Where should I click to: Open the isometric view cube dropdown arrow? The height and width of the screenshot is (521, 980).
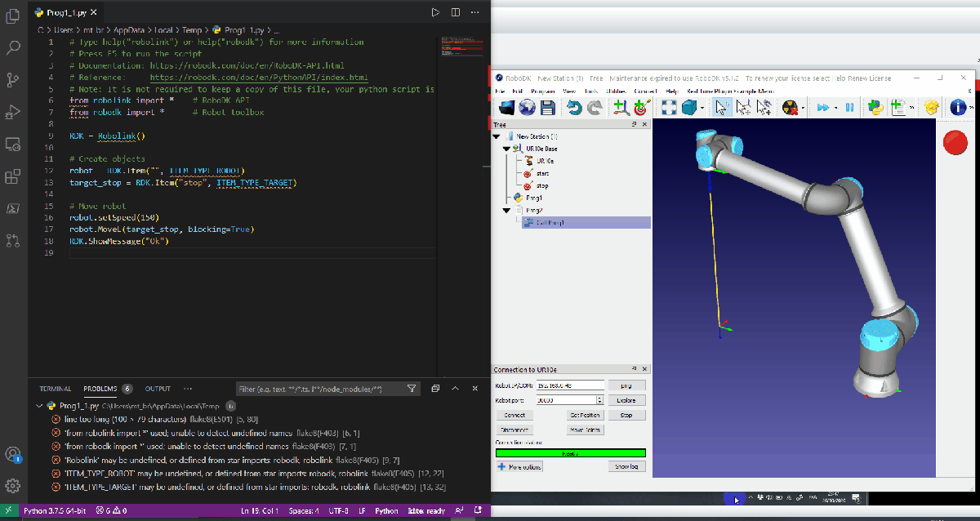[703, 108]
